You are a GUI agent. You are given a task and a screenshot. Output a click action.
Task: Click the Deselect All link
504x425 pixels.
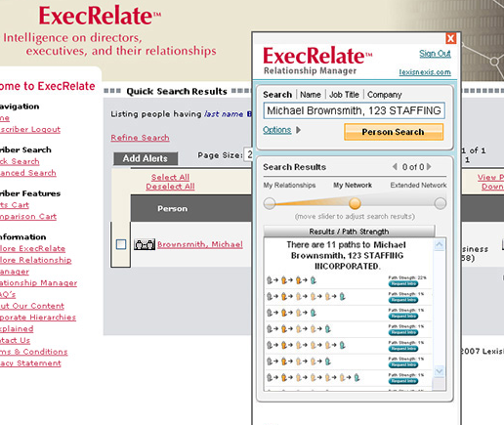coord(170,187)
